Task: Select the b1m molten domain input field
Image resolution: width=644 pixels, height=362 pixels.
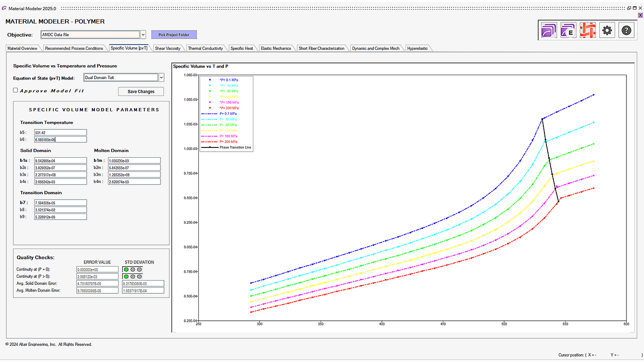Action: pos(134,160)
